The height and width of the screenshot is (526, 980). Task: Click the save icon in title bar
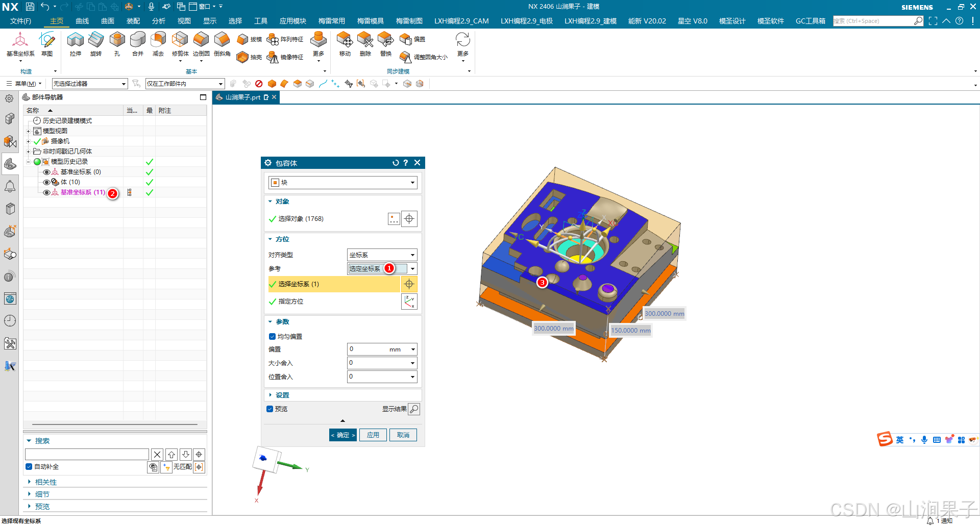pyautogui.click(x=30, y=7)
